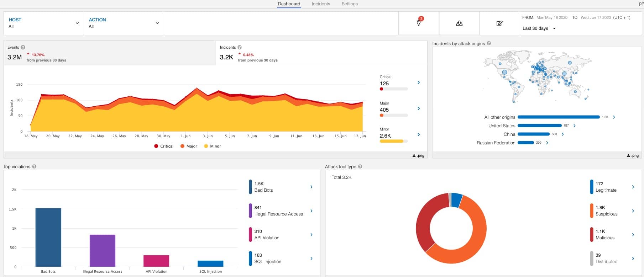Screen dimensions: 644x277
Task: Click the Bad Bots bar in chart
Action: [48, 237]
